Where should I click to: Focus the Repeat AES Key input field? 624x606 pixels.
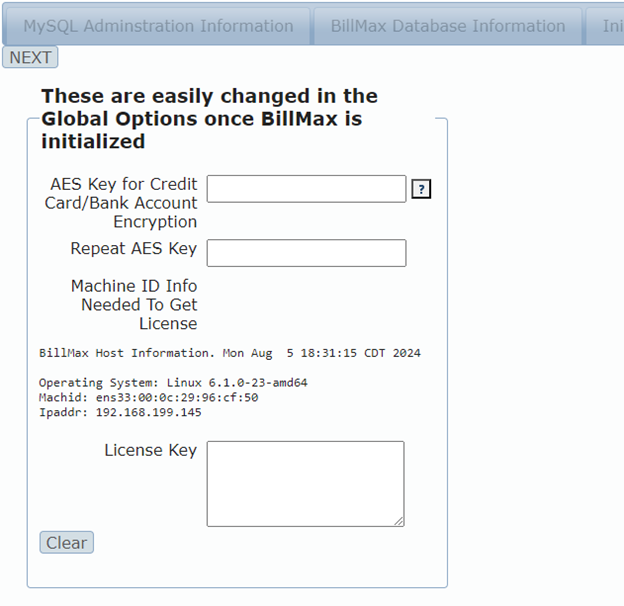306,253
